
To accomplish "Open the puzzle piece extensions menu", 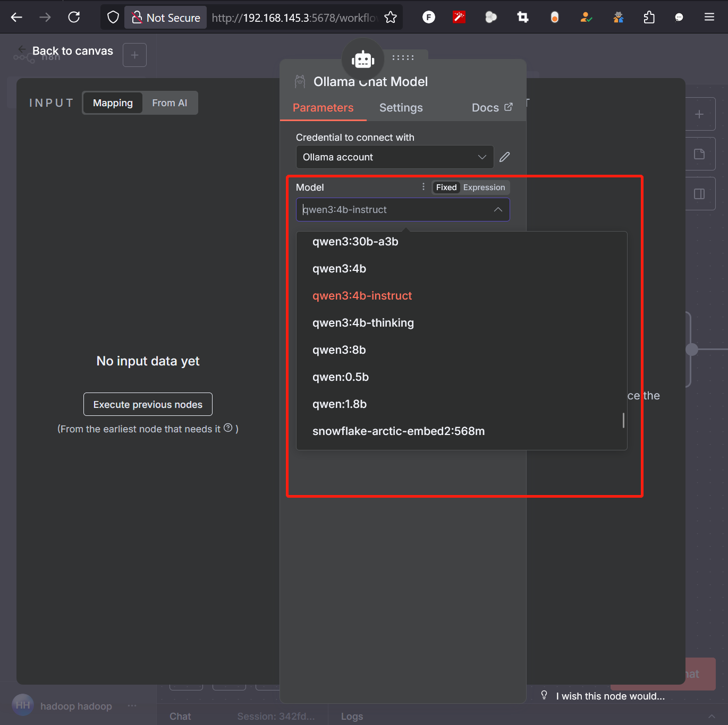I will 649,18.
